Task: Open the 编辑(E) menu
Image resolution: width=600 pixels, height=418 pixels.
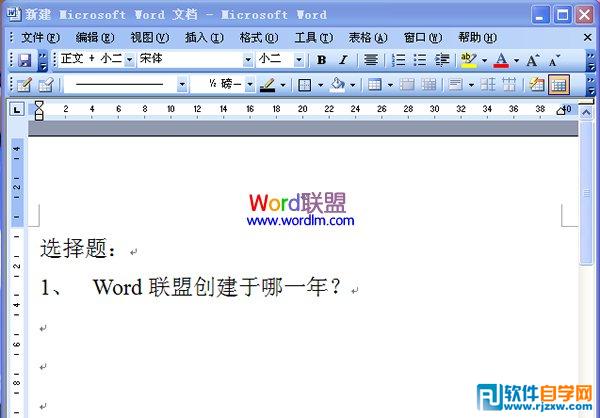Action: tap(95, 38)
